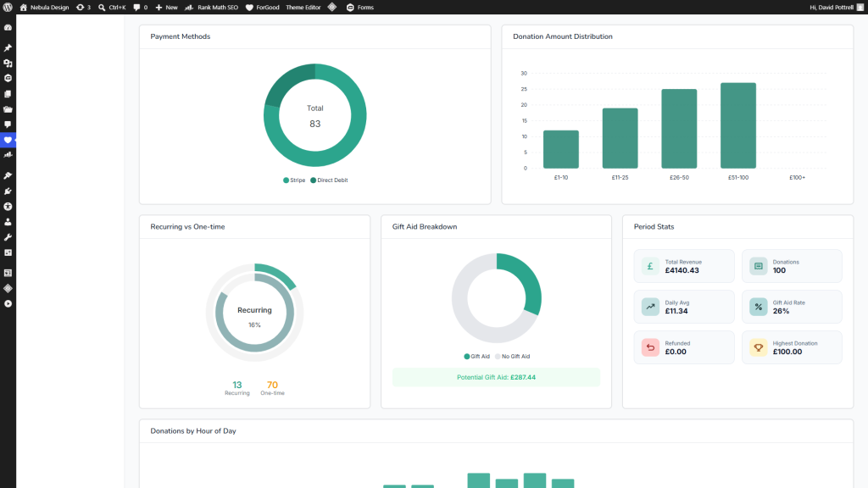This screenshot has height=488, width=868.
Task: Click the Donations card icon
Action: pyautogui.click(x=759, y=266)
